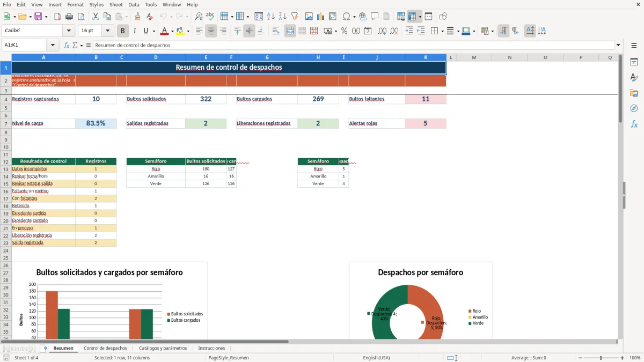Screen dimensions: 644x362
Task: Insert a chart icon
Action: 321,17
